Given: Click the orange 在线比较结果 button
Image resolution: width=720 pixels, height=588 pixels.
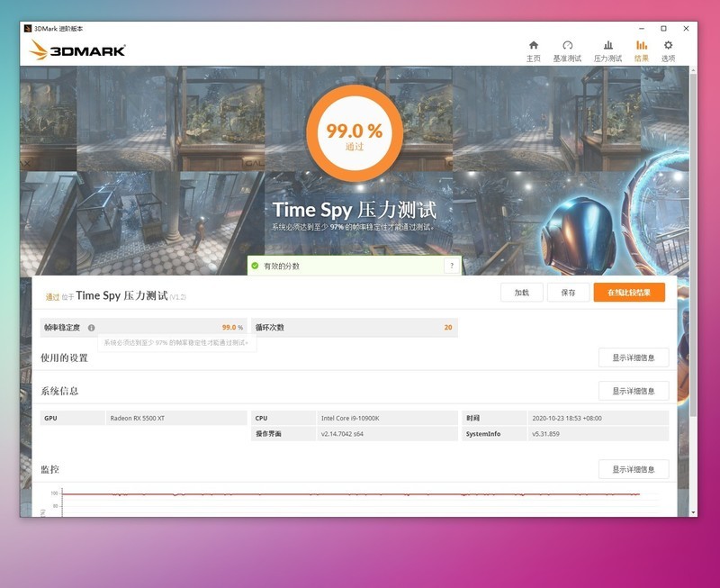Looking at the screenshot, I should pos(629,293).
